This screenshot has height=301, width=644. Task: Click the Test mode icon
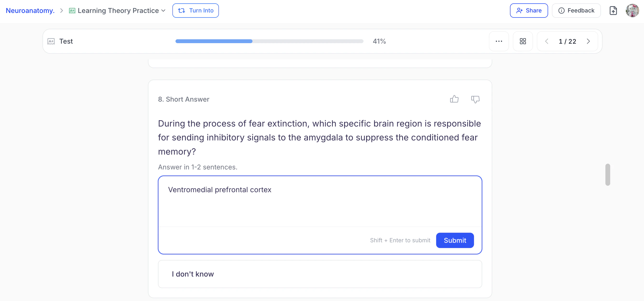pos(51,41)
